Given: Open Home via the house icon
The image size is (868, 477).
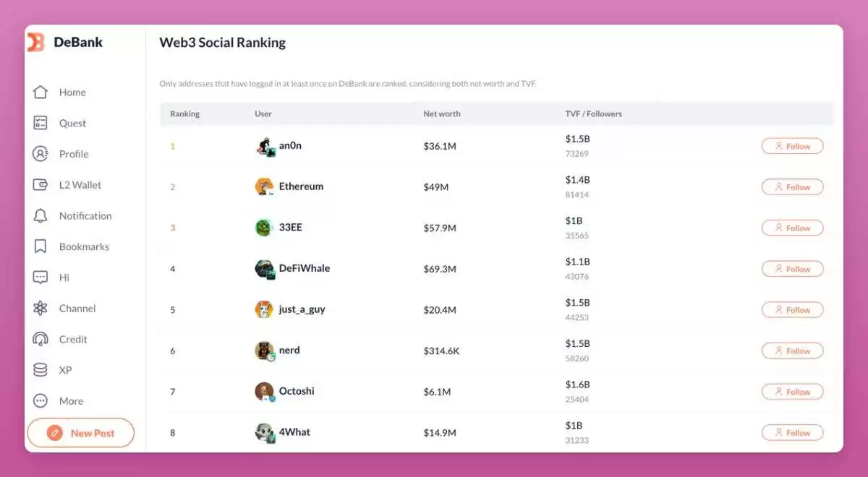Looking at the screenshot, I should pyautogui.click(x=41, y=93).
